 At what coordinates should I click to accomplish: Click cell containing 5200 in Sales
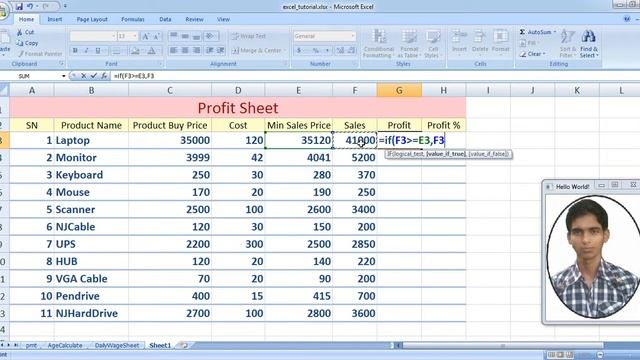coord(355,158)
